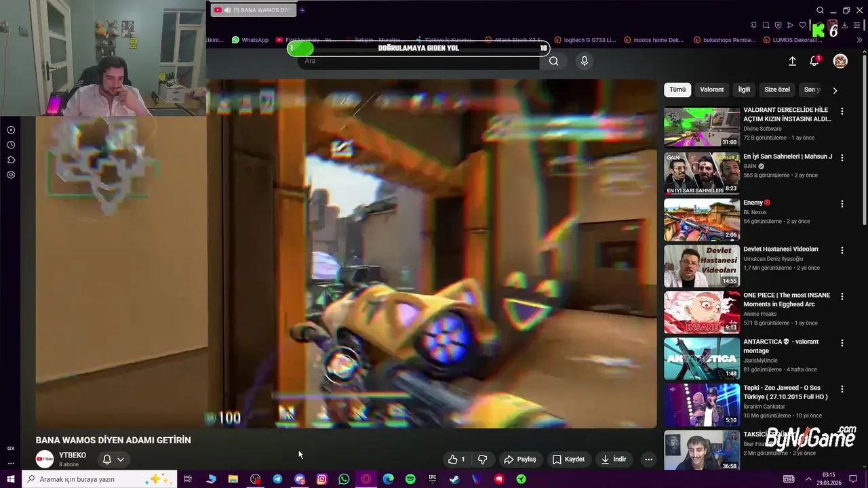Like the video with thumbs up
The width and height of the screenshot is (868, 488).
456,460
